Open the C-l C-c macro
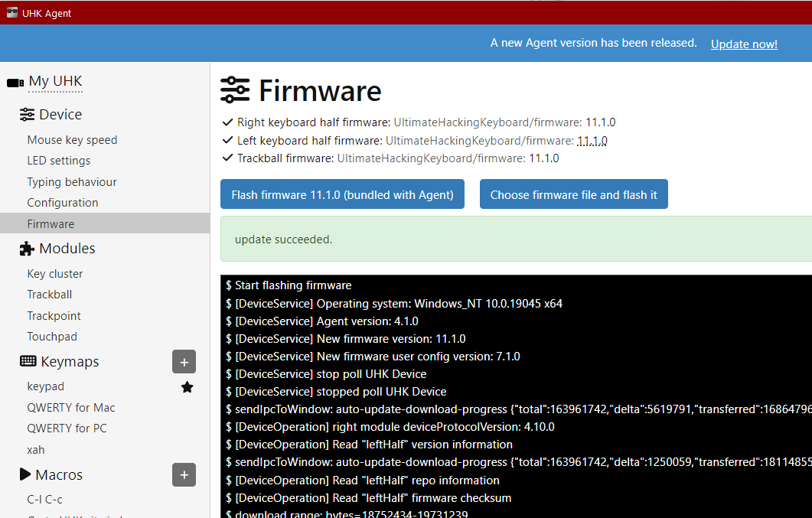The height and width of the screenshot is (518, 812). [44, 500]
